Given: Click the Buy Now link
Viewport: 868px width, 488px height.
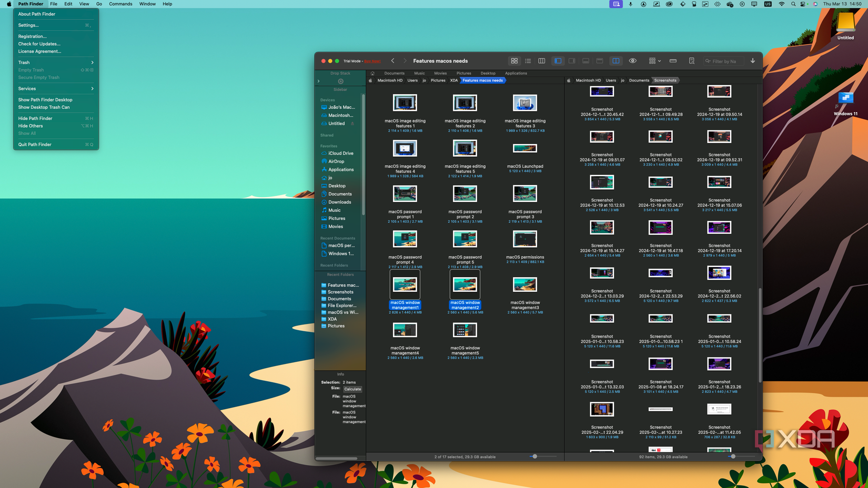Looking at the screenshot, I should tap(372, 61).
